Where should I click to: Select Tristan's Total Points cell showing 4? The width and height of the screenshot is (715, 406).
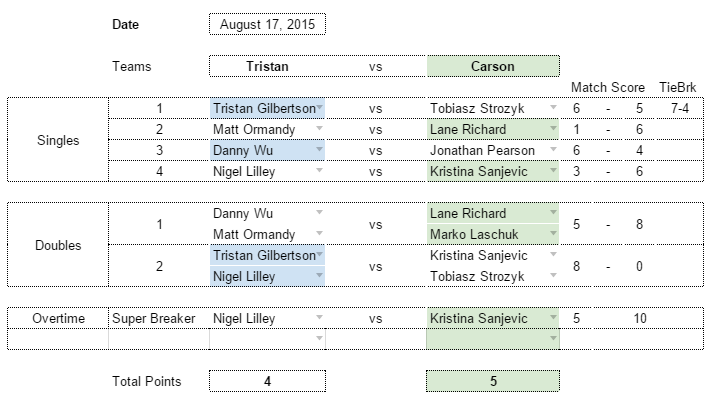268,381
